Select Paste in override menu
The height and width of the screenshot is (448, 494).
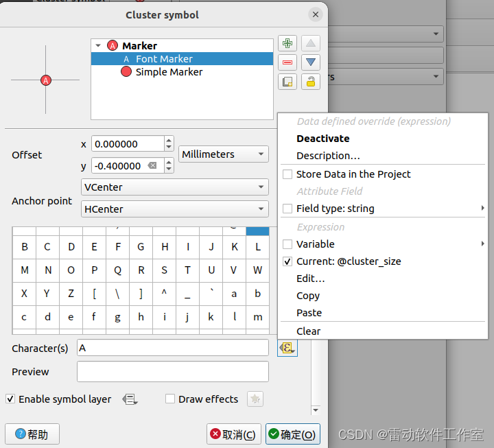(309, 313)
